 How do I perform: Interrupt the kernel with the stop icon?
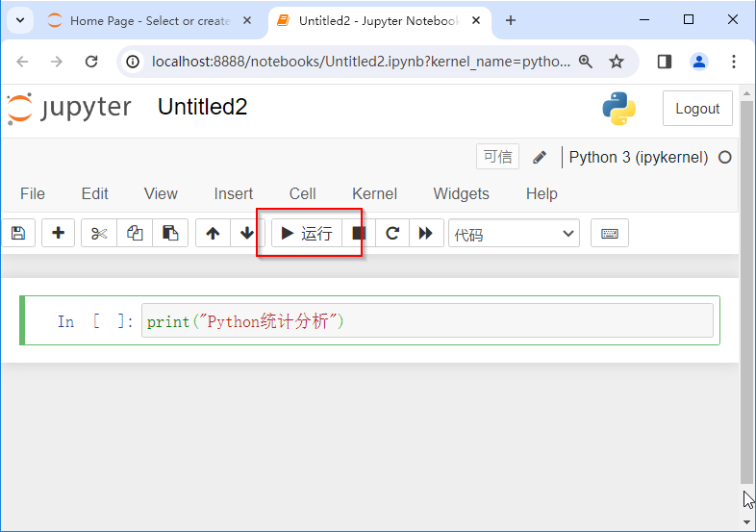pos(359,234)
